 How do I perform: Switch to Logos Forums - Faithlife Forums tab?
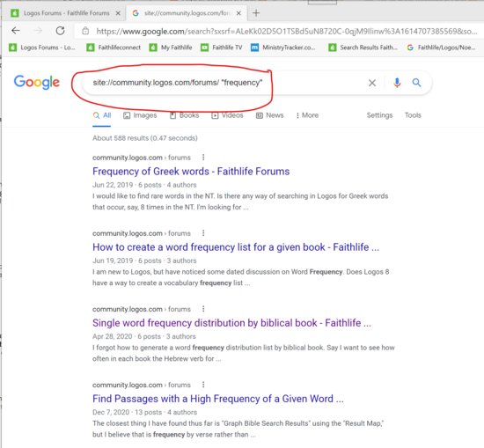click(67, 13)
